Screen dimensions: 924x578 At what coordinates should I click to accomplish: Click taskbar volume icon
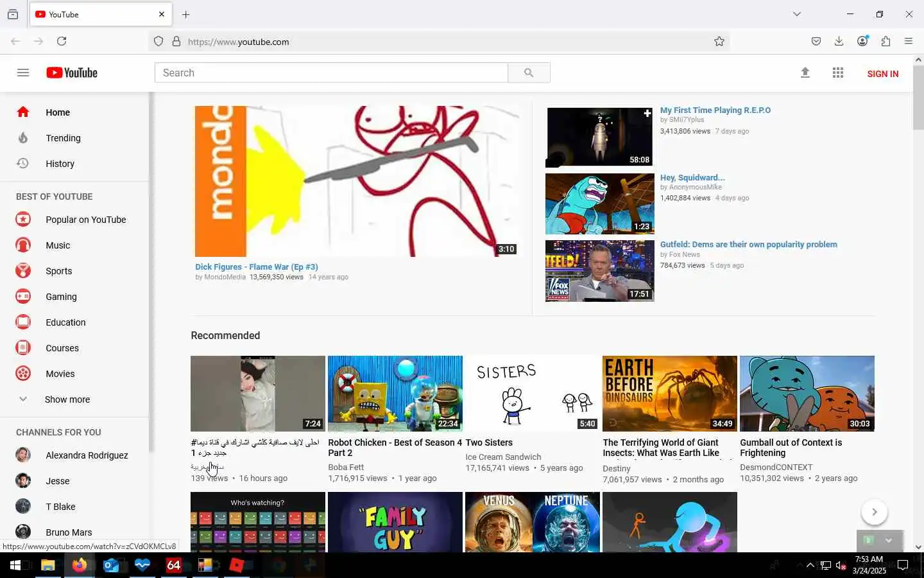pyautogui.click(x=841, y=565)
